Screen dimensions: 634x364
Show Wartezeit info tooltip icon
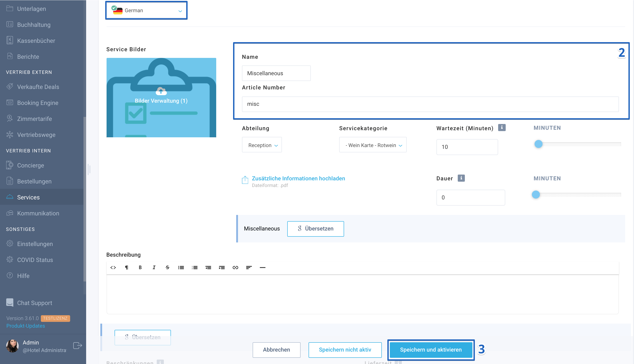point(502,128)
